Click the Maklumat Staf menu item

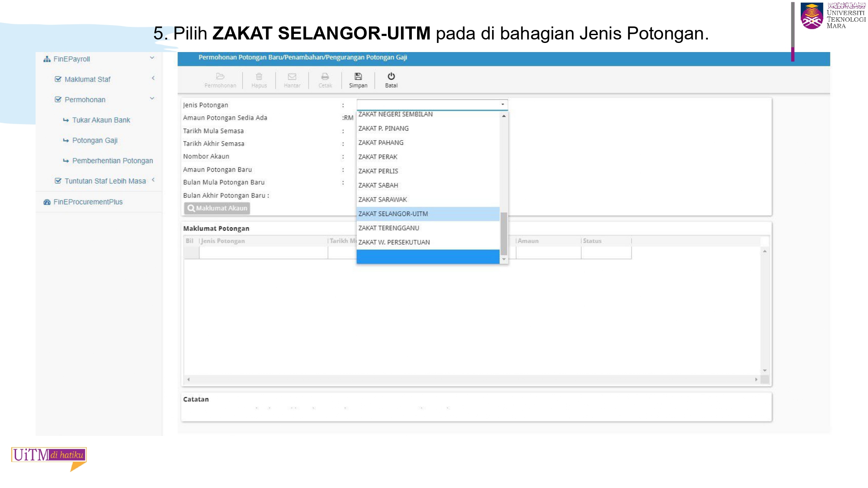(87, 79)
